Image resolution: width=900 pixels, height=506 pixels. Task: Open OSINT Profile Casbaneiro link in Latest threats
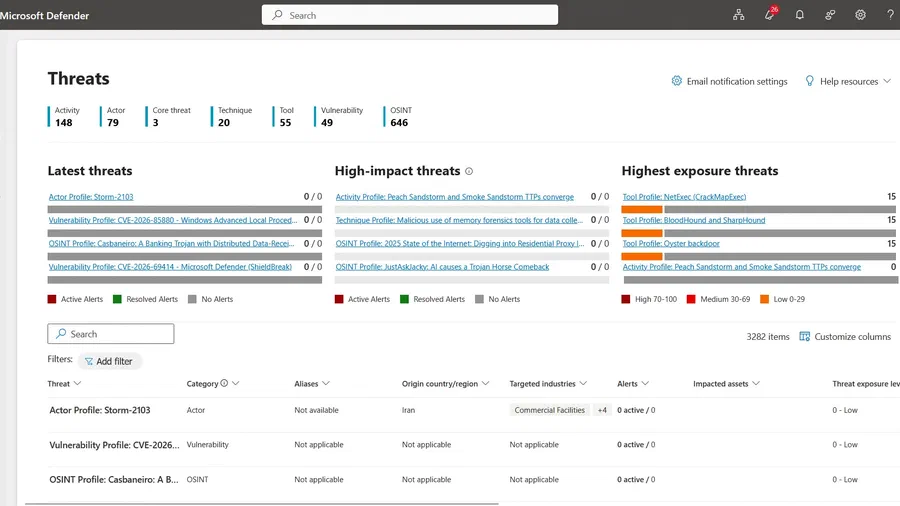point(171,244)
